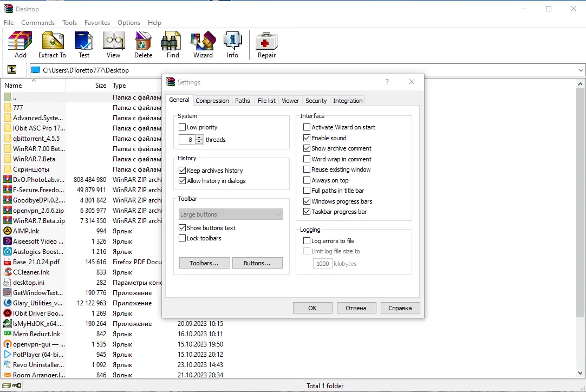Open the Commands menu
The image size is (586, 392).
click(38, 22)
